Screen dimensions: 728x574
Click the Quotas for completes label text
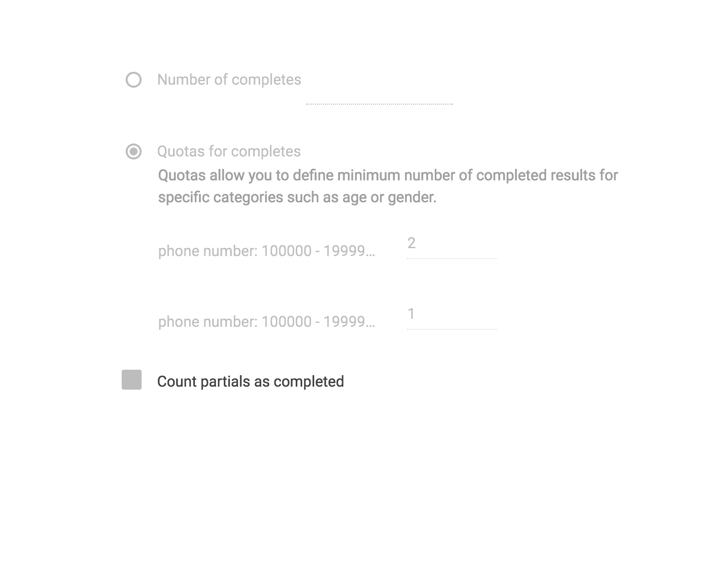tap(229, 150)
